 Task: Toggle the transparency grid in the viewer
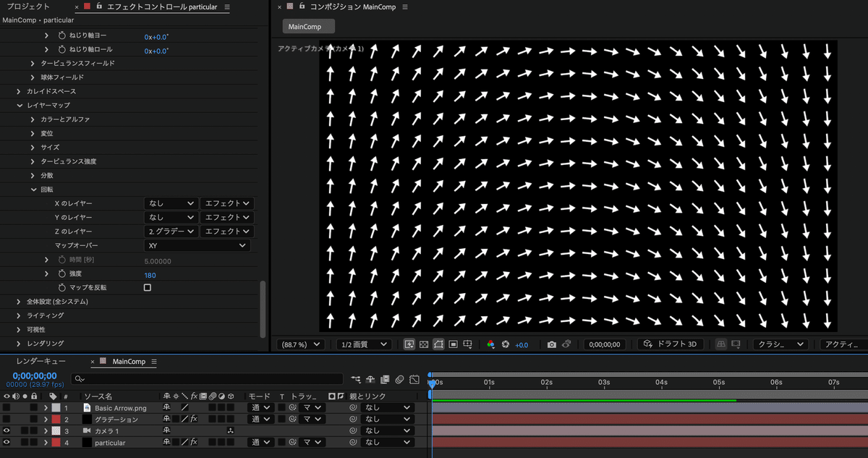click(423, 345)
